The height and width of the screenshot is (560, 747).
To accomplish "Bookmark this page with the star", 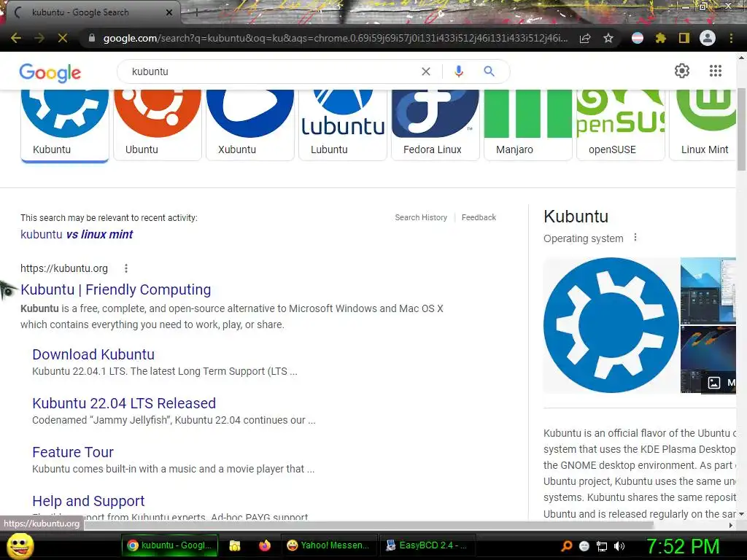I will [608, 38].
